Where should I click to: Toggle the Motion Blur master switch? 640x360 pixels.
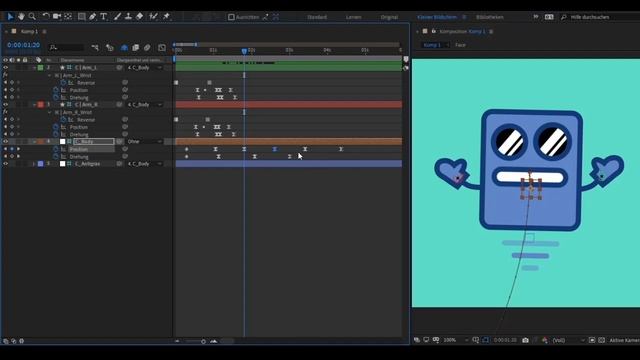(x=147, y=48)
